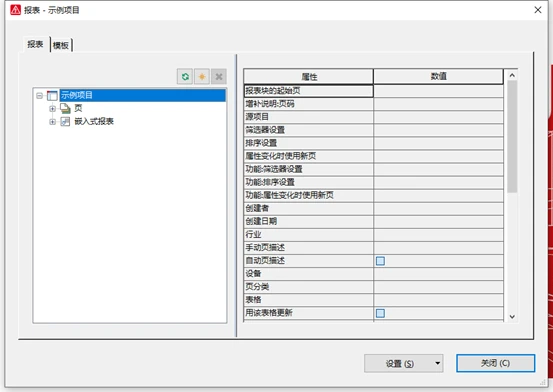Click value cell for 表格
The width and height of the screenshot is (553, 392).
click(x=438, y=300)
